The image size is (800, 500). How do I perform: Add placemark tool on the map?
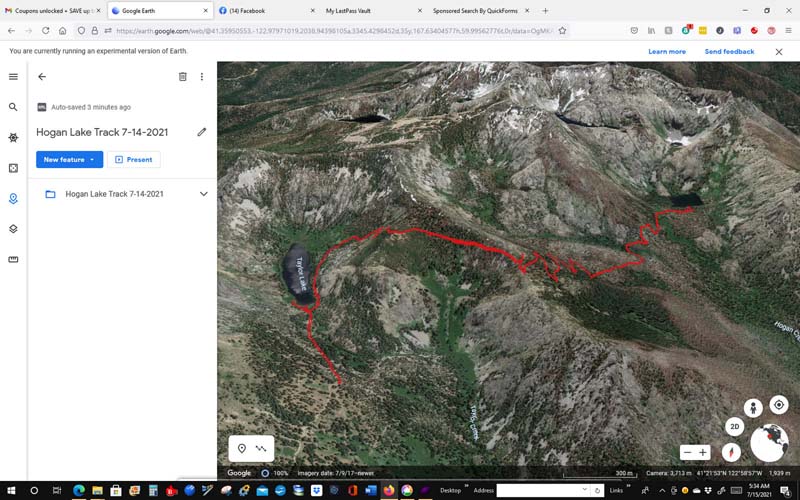[x=240, y=448]
